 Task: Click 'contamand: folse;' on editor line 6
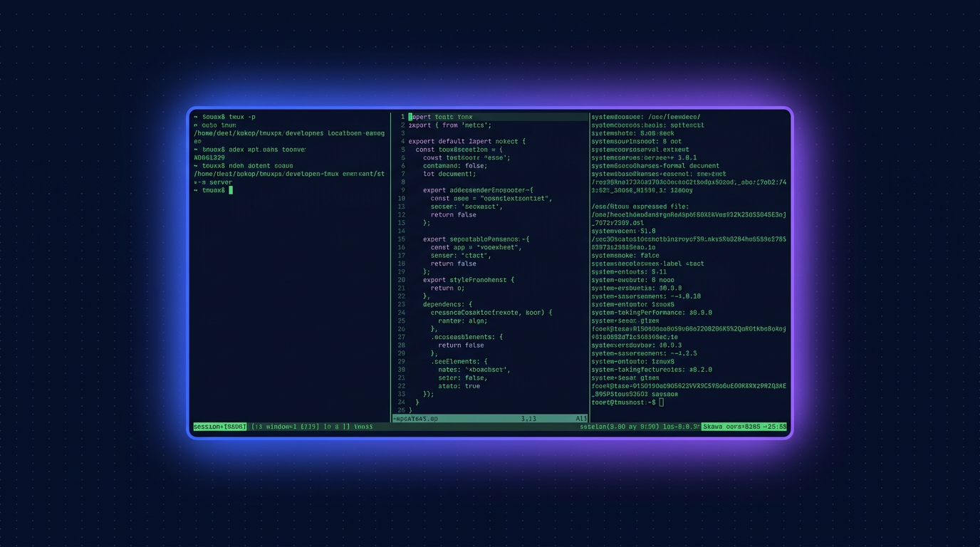pyautogui.click(x=455, y=166)
